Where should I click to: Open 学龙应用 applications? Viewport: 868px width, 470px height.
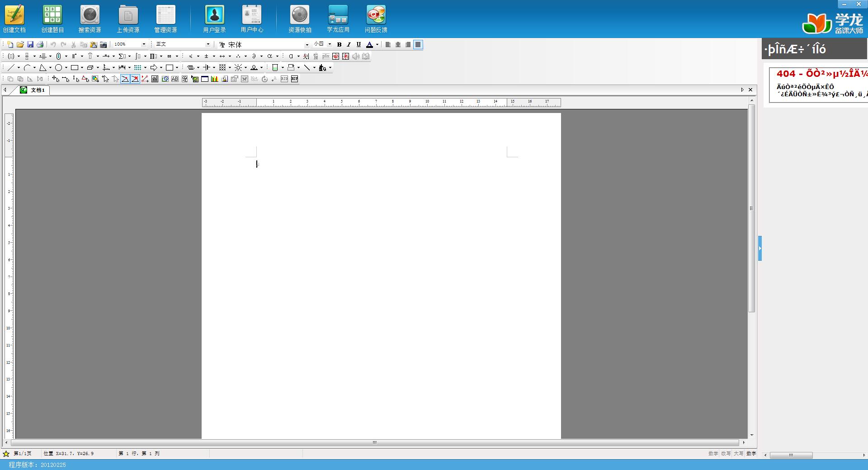[338, 19]
